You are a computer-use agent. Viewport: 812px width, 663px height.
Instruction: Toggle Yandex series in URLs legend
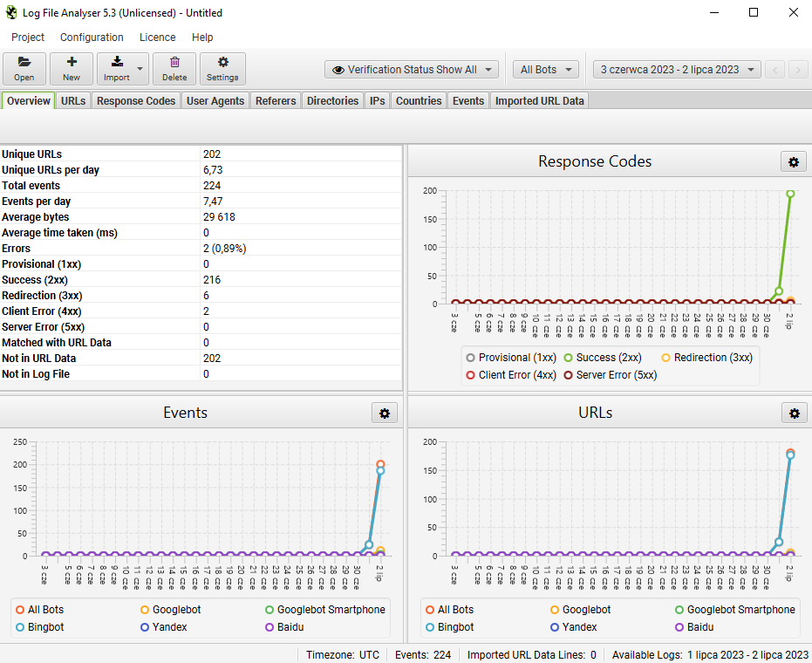point(573,627)
